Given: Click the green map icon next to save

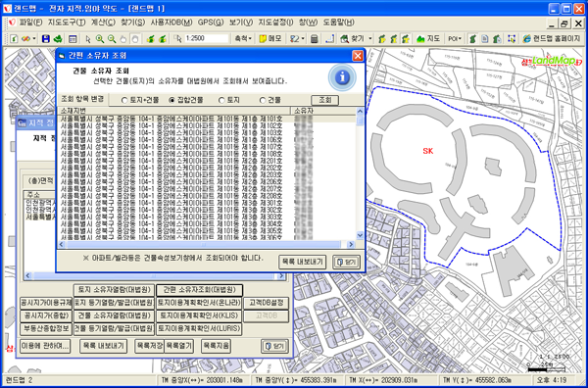Looking at the screenshot, I should click(58, 38).
